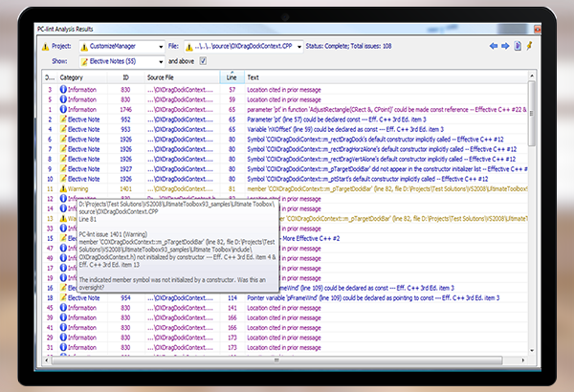Screen dimensions: 574x392
Task: Sort by Source File column header
Action: [182, 77]
